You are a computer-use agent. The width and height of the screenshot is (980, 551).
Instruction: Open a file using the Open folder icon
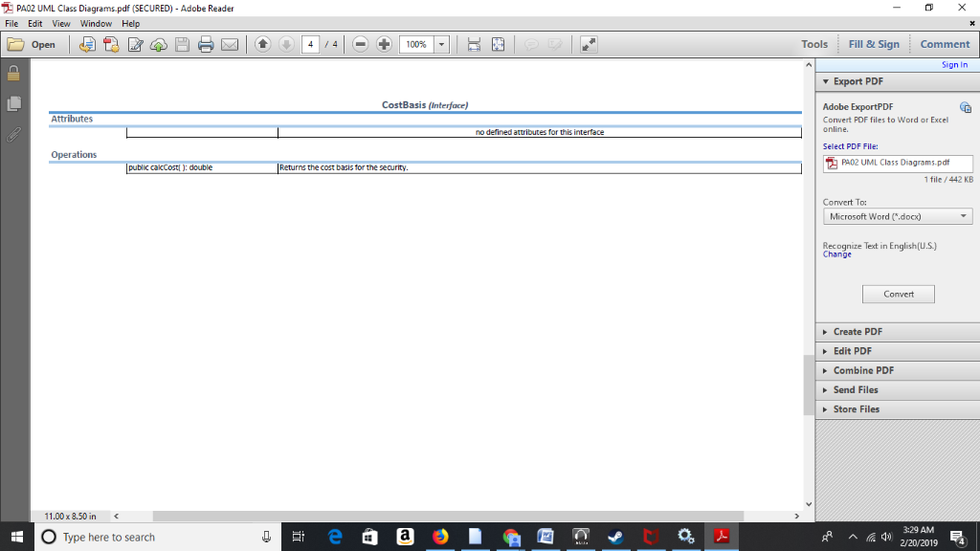pyautogui.click(x=17, y=43)
